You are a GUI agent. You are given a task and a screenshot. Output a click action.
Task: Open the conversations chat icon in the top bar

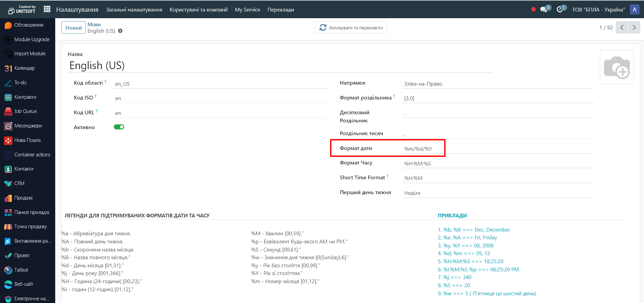pyautogui.click(x=544, y=9)
